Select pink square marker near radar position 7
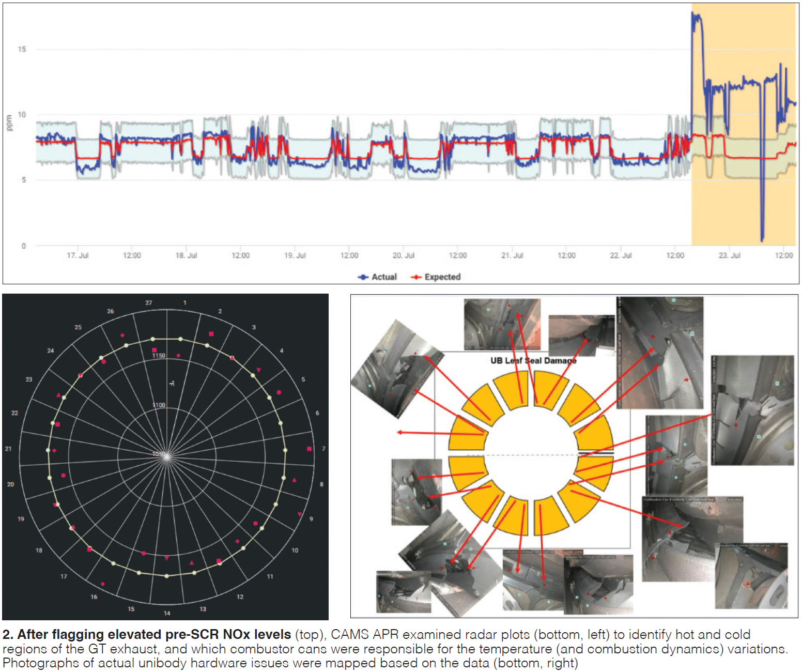 310,449
